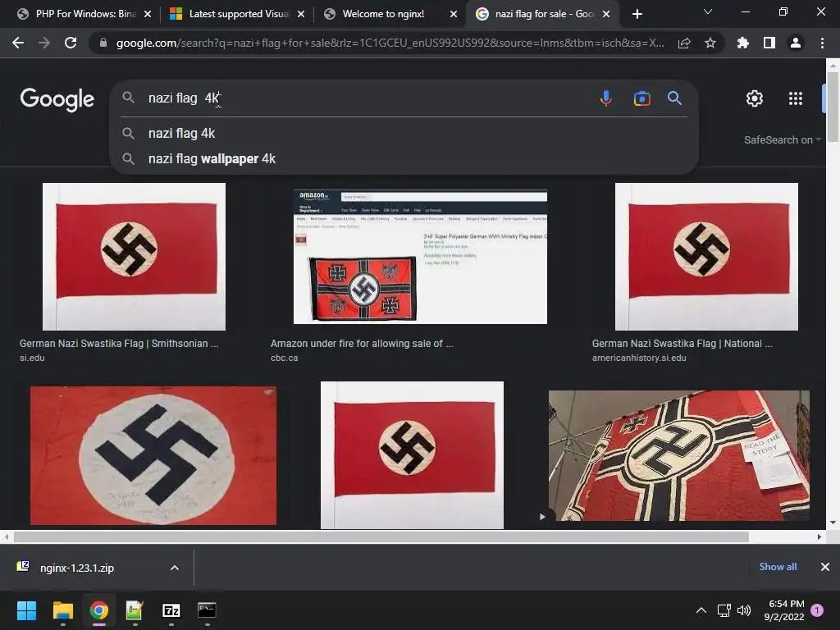Start a voice search with the microphone
The height and width of the screenshot is (630, 840).
(x=606, y=98)
